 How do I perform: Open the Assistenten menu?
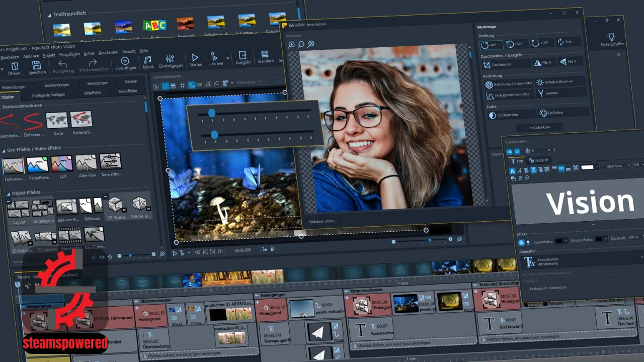[x=108, y=52]
